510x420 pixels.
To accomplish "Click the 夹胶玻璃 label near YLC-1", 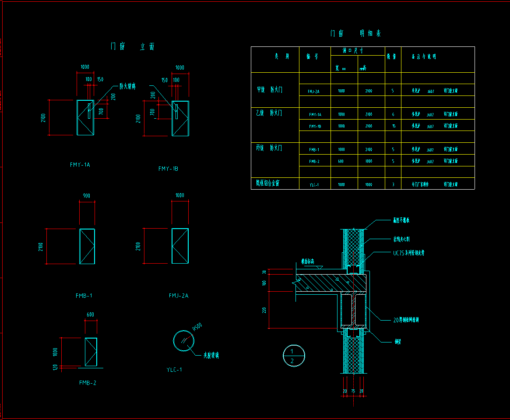I will click(x=211, y=356).
